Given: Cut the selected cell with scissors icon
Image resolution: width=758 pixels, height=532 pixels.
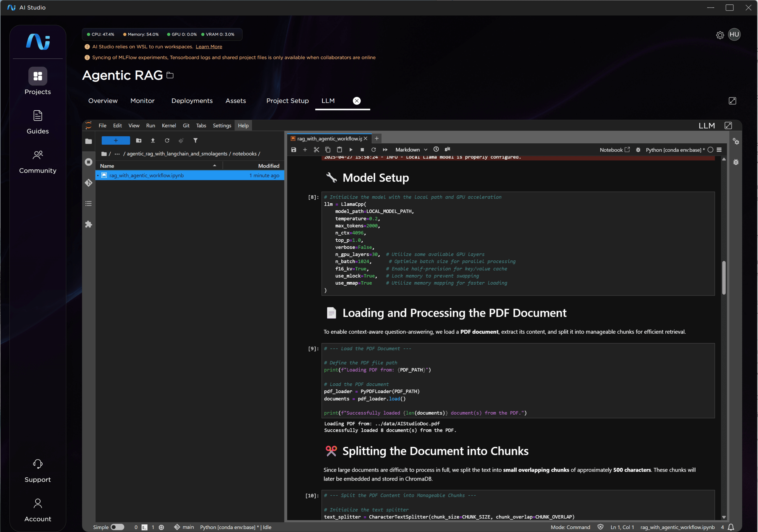Looking at the screenshot, I should tap(316, 150).
